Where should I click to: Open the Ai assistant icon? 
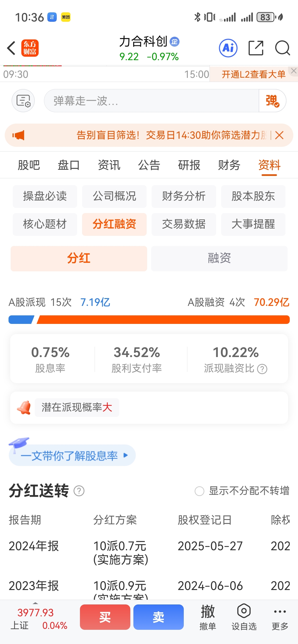[x=228, y=48]
